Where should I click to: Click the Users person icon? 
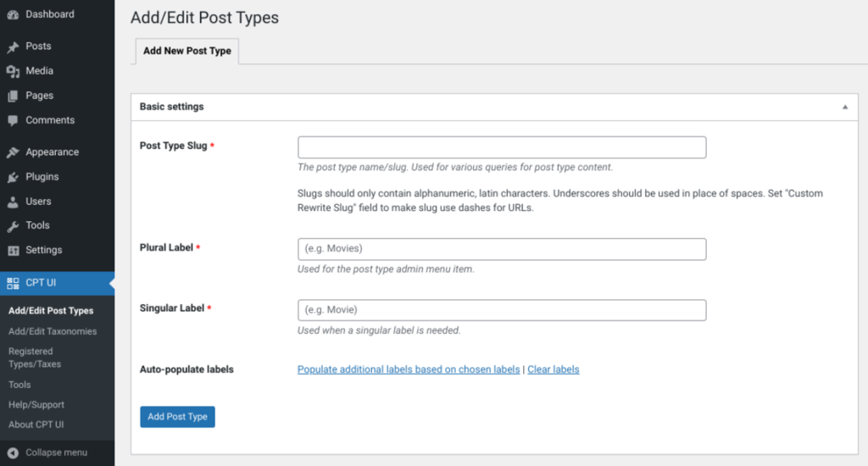click(13, 202)
